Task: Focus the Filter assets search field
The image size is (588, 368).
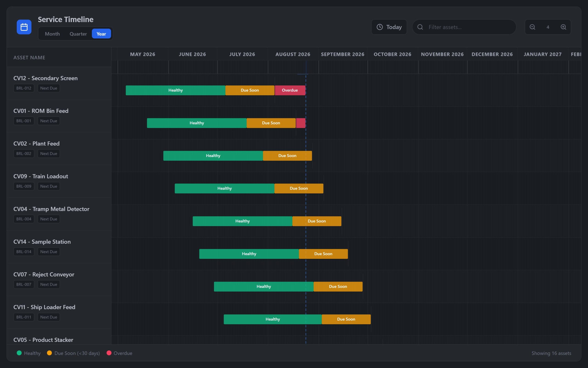Action: click(464, 27)
